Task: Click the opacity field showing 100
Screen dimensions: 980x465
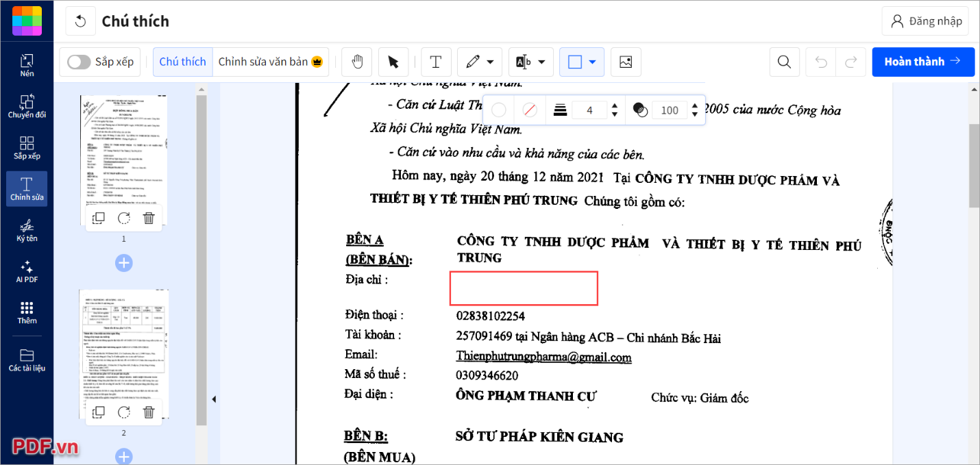Action: (x=670, y=110)
